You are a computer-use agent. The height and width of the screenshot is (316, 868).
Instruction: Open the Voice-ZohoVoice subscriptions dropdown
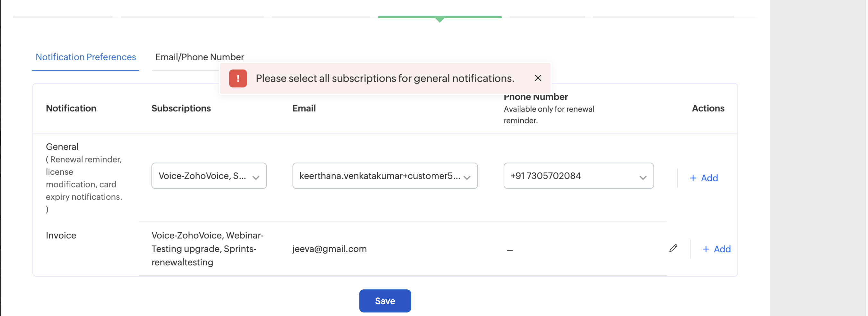point(209,176)
